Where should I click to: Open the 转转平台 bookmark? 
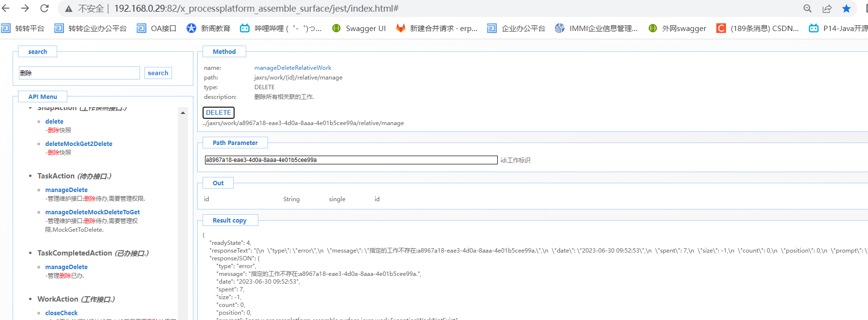click(x=23, y=28)
